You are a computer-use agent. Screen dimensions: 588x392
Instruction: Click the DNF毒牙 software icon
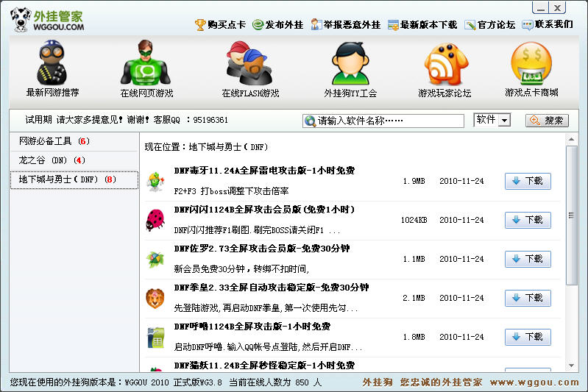pos(155,182)
